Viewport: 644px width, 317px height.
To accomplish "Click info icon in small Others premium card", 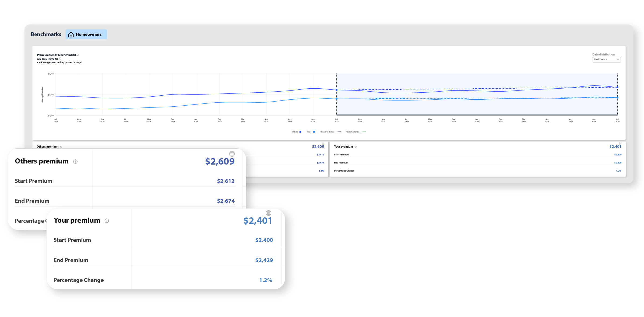I will click(x=61, y=147).
